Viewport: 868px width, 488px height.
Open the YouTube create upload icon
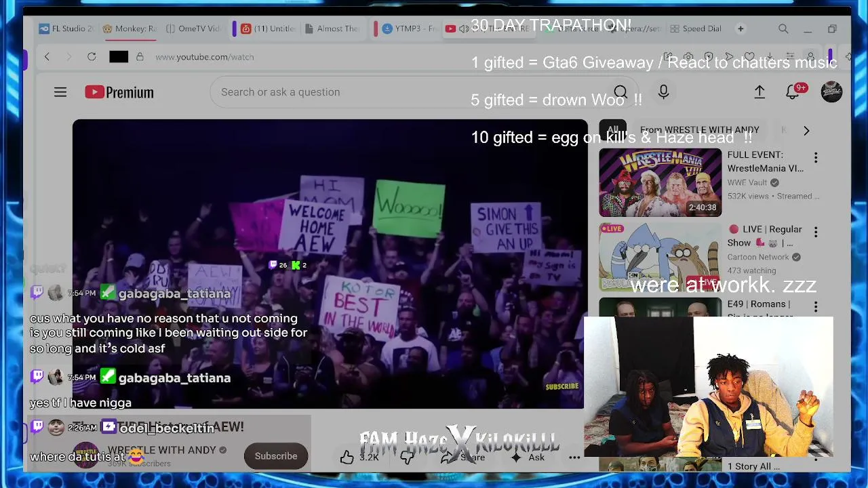click(x=759, y=92)
